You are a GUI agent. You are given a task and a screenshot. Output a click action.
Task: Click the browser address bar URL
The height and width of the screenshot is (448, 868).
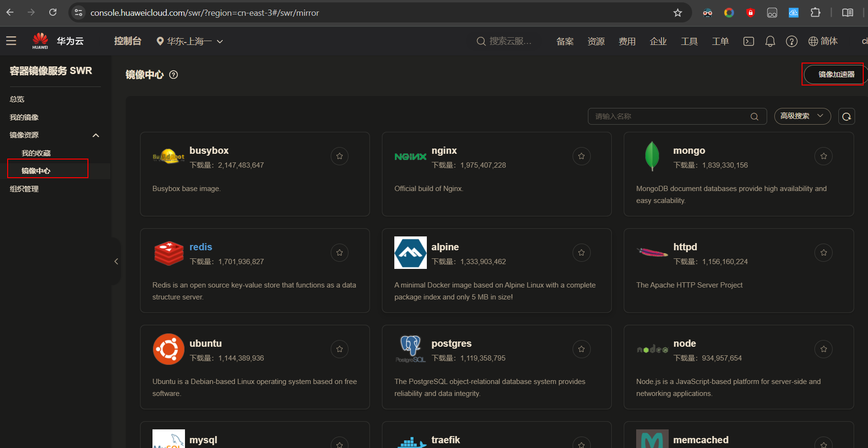click(x=205, y=13)
